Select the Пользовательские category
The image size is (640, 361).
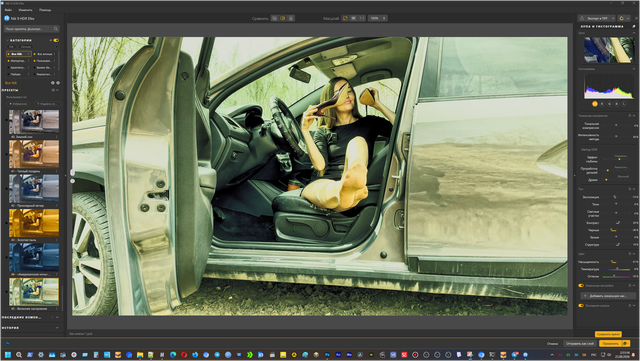(x=44, y=61)
